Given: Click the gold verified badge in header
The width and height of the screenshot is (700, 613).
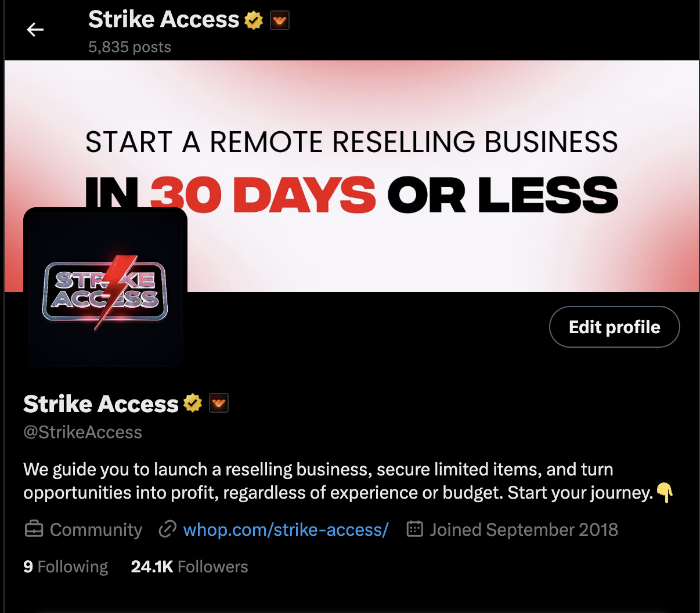Looking at the screenshot, I should coord(254,20).
